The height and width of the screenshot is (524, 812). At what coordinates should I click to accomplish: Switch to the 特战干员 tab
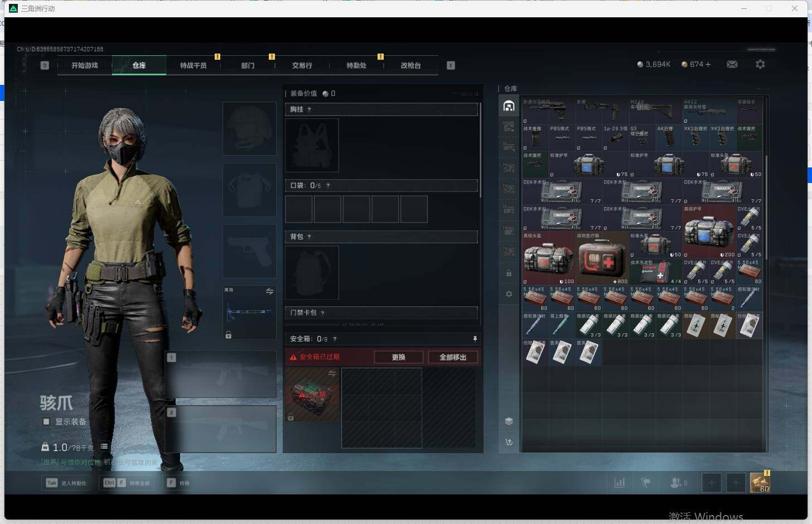pyautogui.click(x=193, y=65)
